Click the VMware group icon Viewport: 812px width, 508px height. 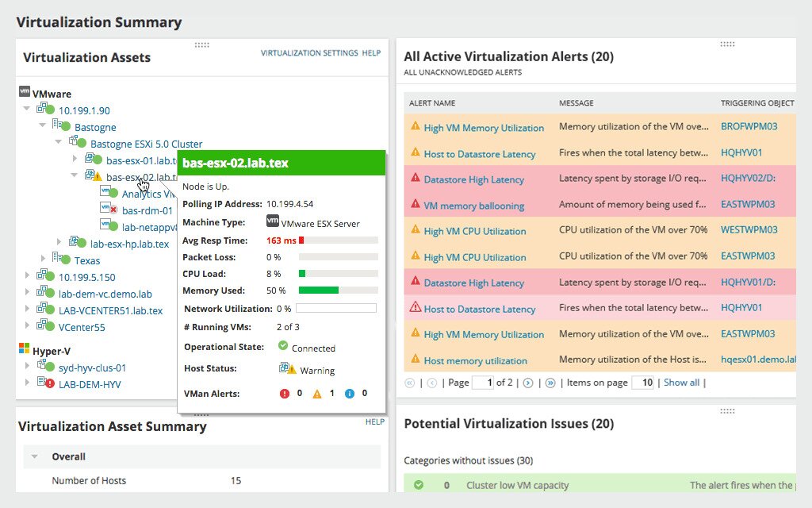click(x=25, y=94)
